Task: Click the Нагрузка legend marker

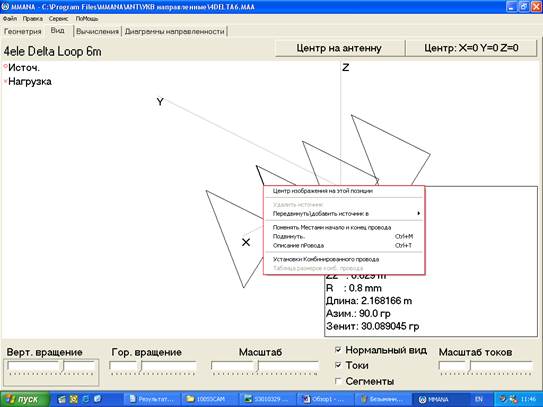Action: pyautogui.click(x=5, y=82)
